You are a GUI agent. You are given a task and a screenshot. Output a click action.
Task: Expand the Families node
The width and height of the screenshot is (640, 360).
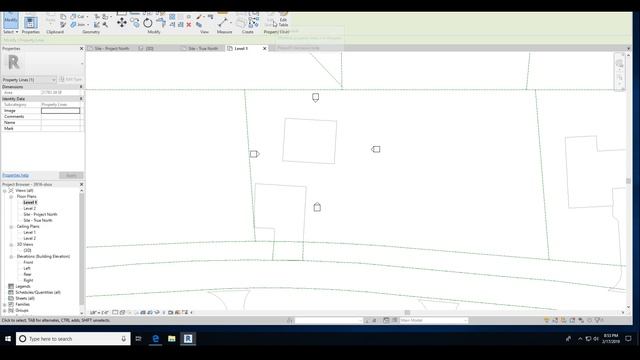click(x=4, y=304)
